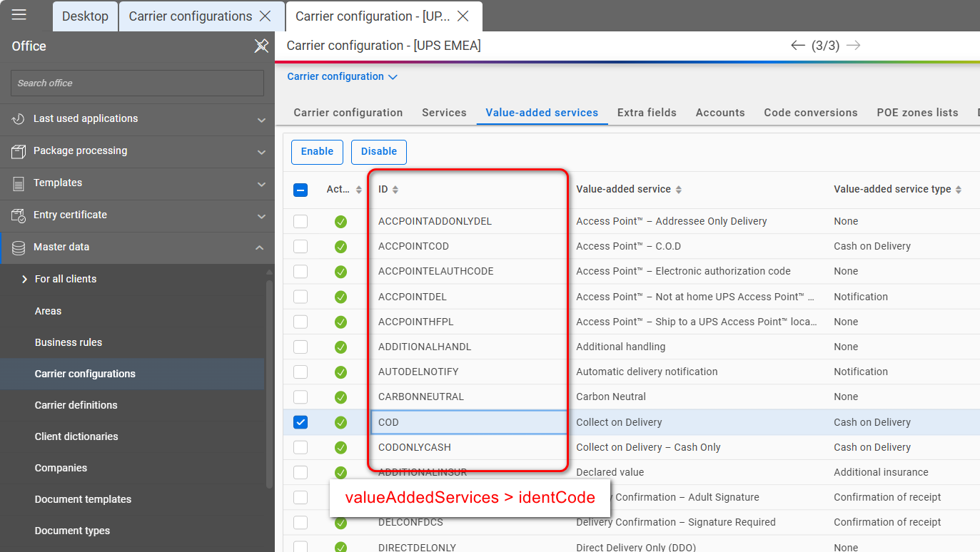Click the Templates document icon
The image size is (980, 552).
pyautogui.click(x=19, y=183)
